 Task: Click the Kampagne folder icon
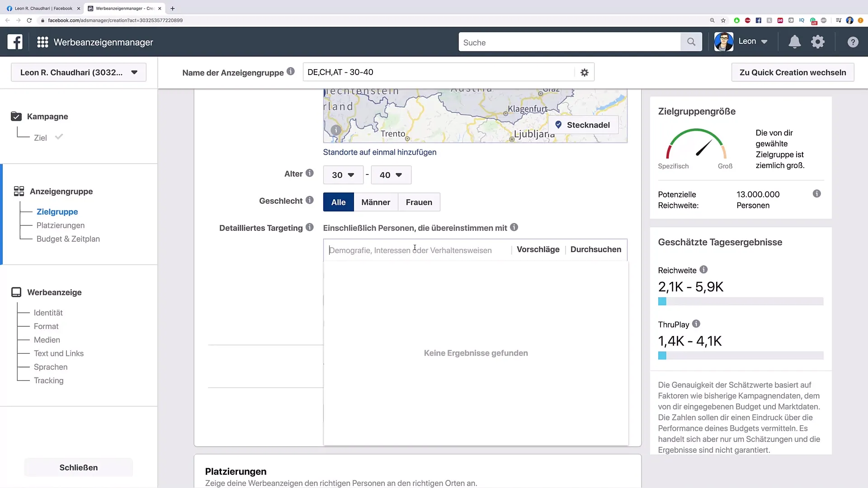pyautogui.click(x=16, y=117)
